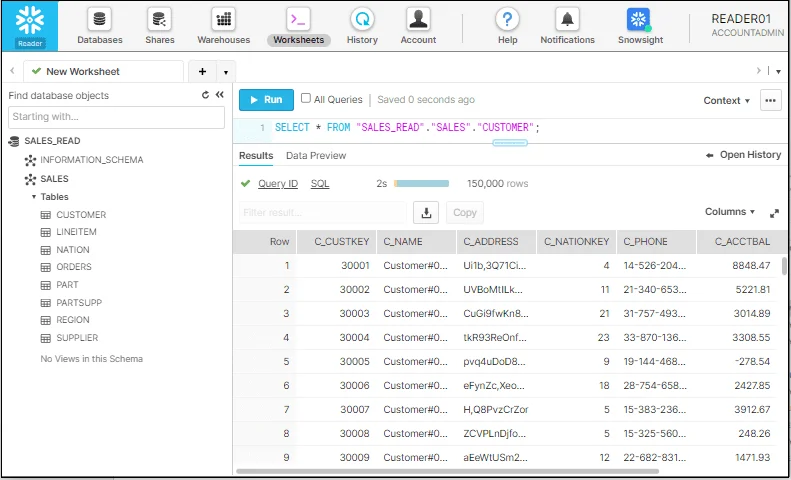Image resolution: width=791 pixels, height=480 pixels.
Task: Add a new worksheet tab
Action: tap(202, 72)
